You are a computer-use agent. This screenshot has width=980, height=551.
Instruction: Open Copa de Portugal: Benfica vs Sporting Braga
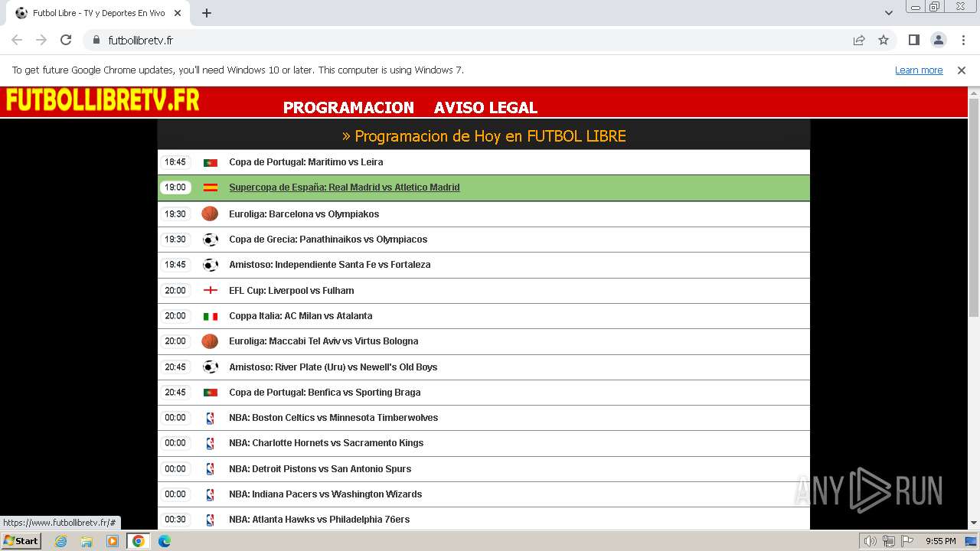coord(325,393)
